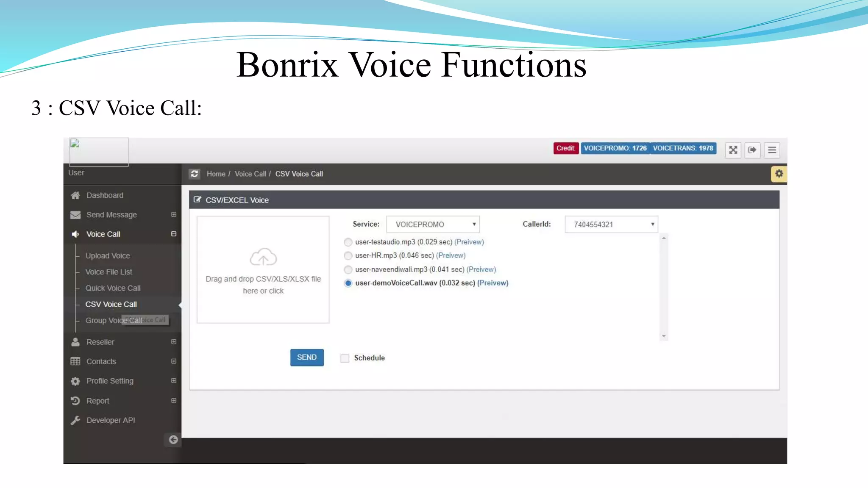Select user-HR.mp3 radio button
Image resolution: width=868 pixels, height=488 pixels.
click(348, 255)
